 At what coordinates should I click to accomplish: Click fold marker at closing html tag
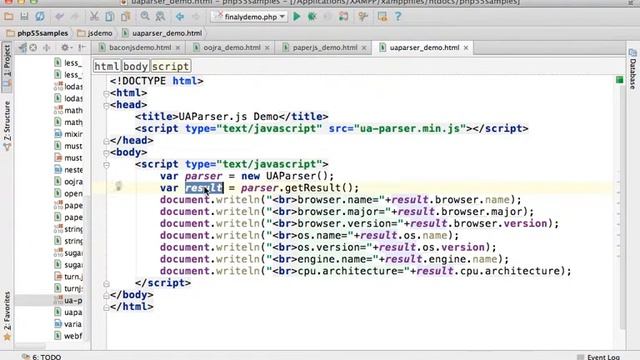106,307
